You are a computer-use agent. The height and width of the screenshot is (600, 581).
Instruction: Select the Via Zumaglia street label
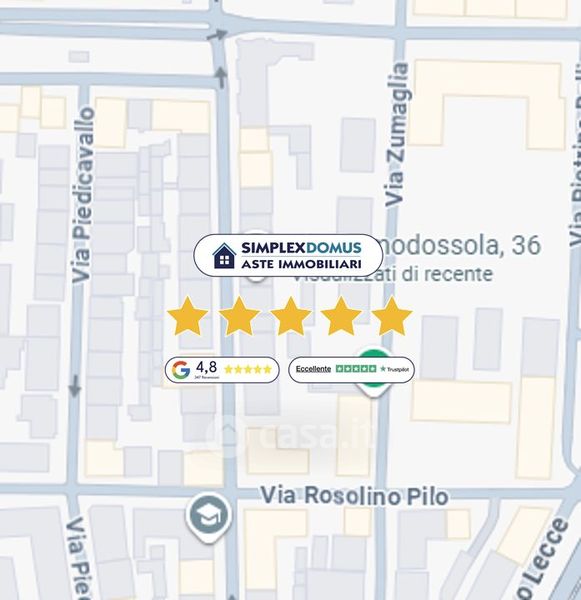(x=397, y=135)
